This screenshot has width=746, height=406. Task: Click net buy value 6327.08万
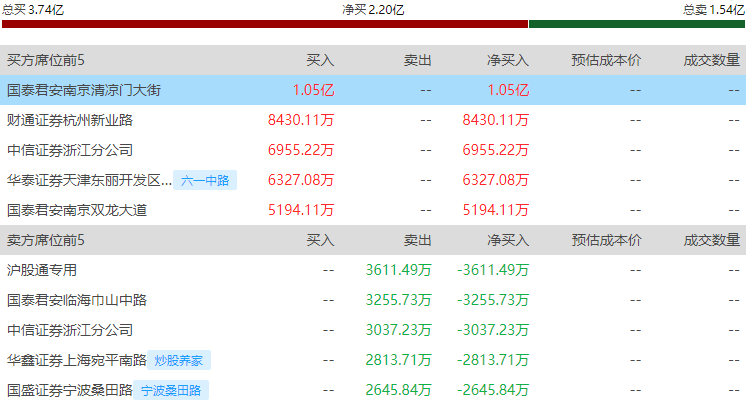(x=495, y=180)
